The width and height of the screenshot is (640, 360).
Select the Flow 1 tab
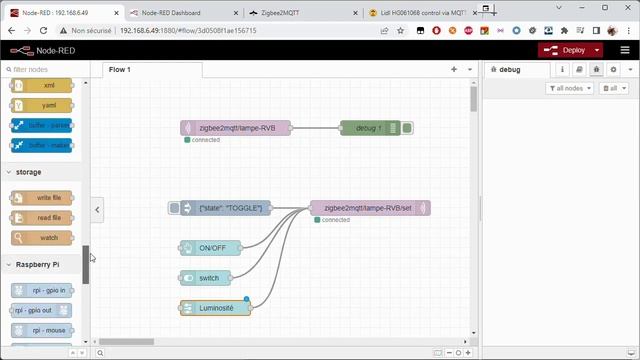[x=152, y=69]
